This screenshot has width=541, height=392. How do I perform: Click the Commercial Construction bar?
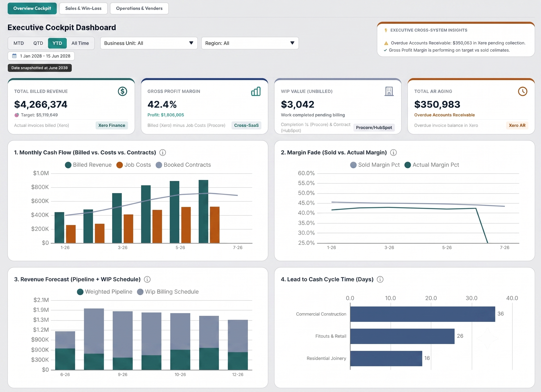[423, 314]
